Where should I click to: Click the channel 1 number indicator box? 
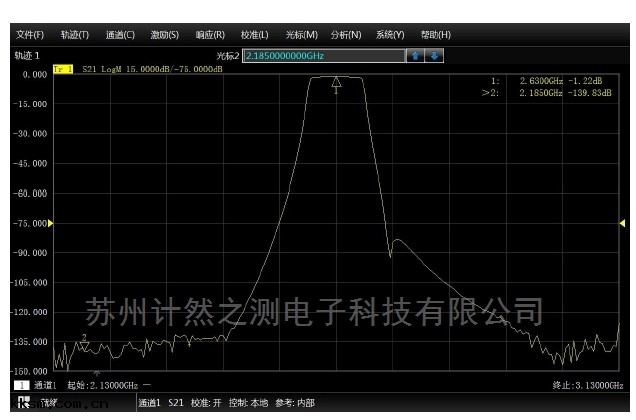point(21,385)
